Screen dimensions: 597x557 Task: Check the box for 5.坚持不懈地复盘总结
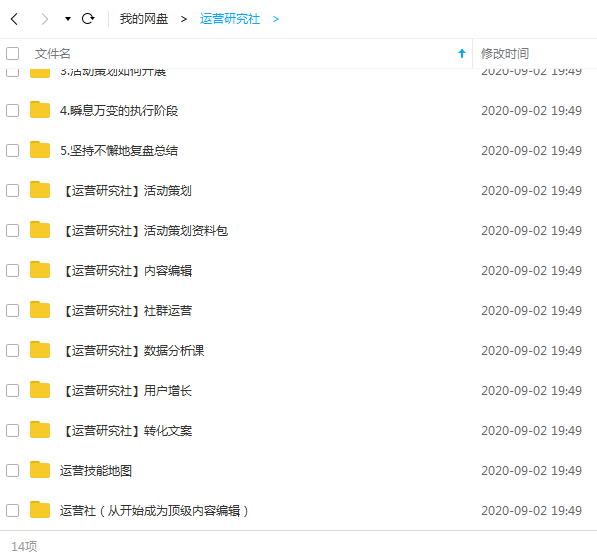pyautogui.click(x=13, y=150)
